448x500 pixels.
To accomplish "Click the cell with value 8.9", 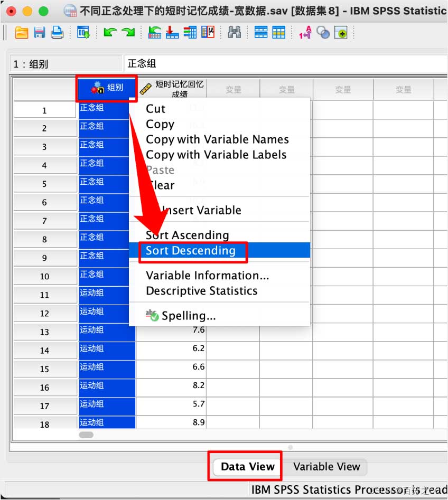I will pos(171,423).
